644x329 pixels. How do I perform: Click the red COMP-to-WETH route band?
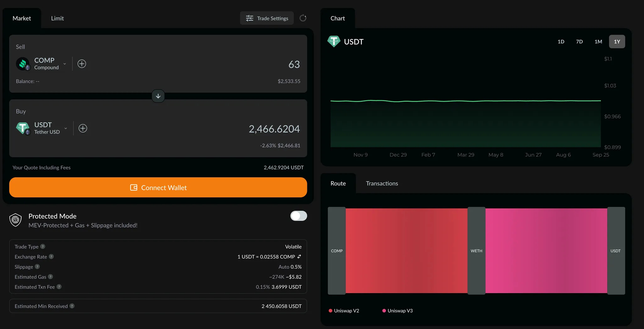407,251
